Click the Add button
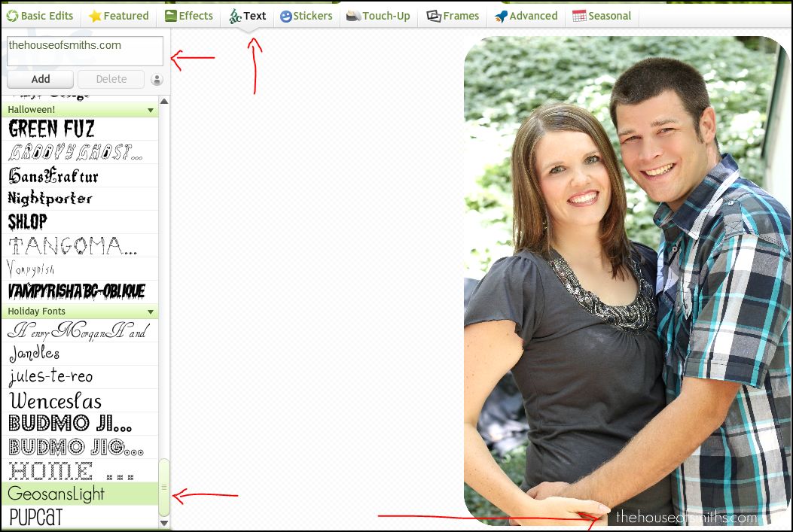This screenshot has height=532, width=793. 41,79
